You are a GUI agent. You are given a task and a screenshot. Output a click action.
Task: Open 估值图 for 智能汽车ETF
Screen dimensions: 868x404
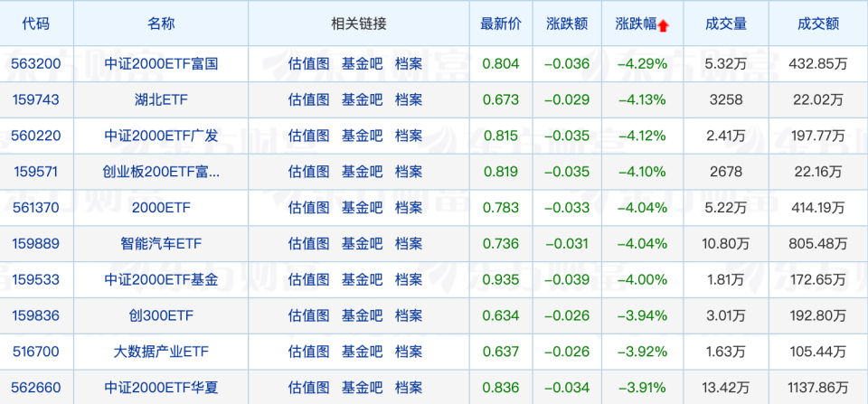tap(309, 243)
